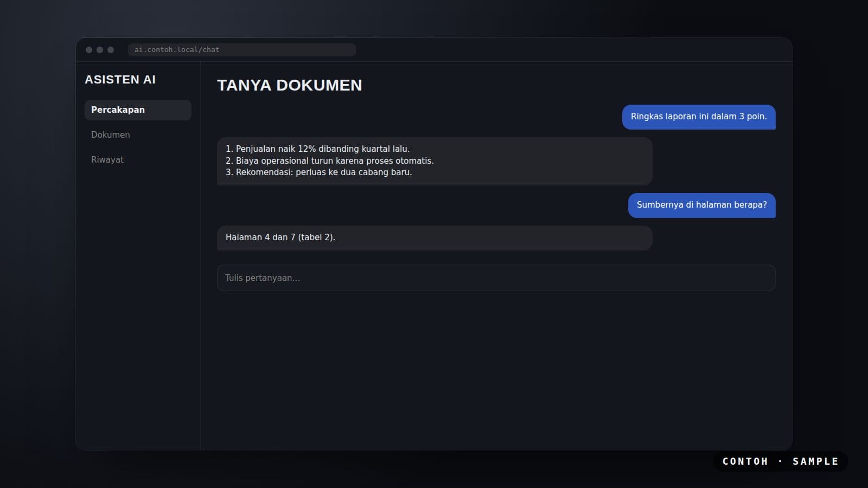The width and height of the screenshot is (868, 488).
Task: Click the middle window control dot
Action: pos(100,50)
